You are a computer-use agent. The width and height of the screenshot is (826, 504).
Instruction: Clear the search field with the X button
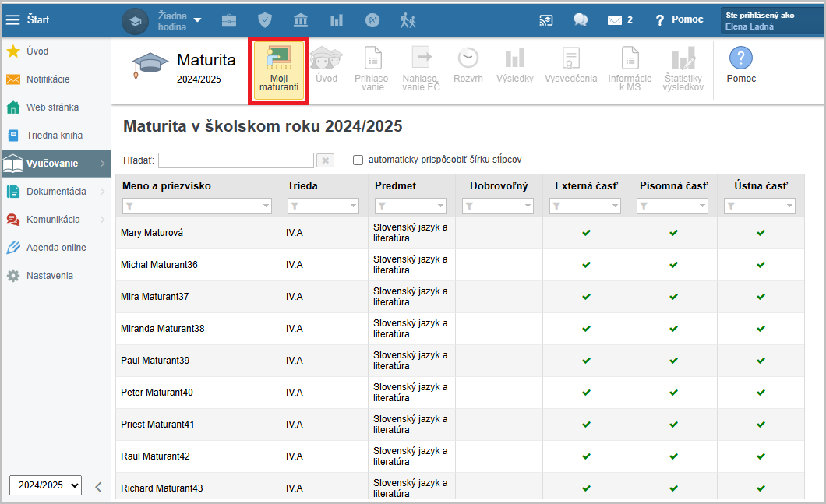coord(326,160)
